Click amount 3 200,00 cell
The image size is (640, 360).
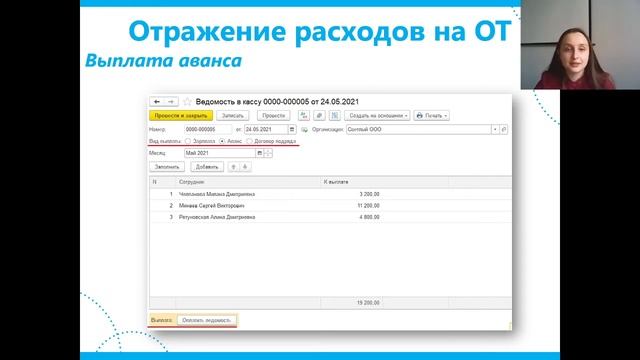pyautogui.click(x=369, y=194)
